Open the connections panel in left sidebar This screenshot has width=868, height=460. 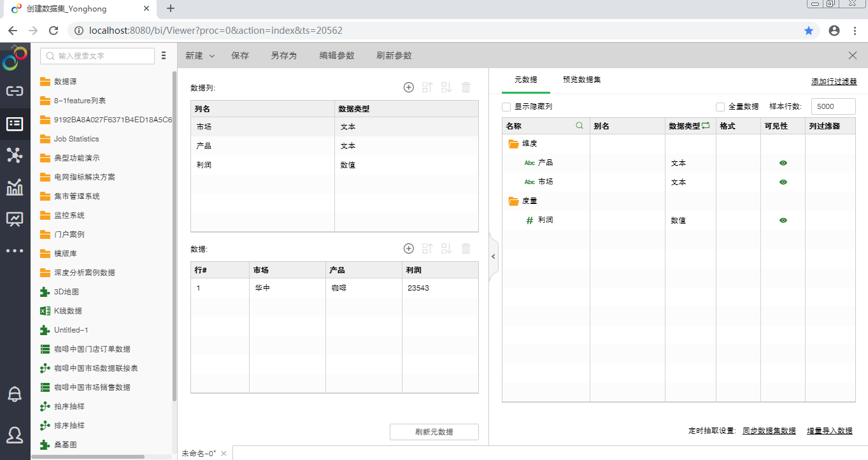pyautogui.click(x=14, y=90)
